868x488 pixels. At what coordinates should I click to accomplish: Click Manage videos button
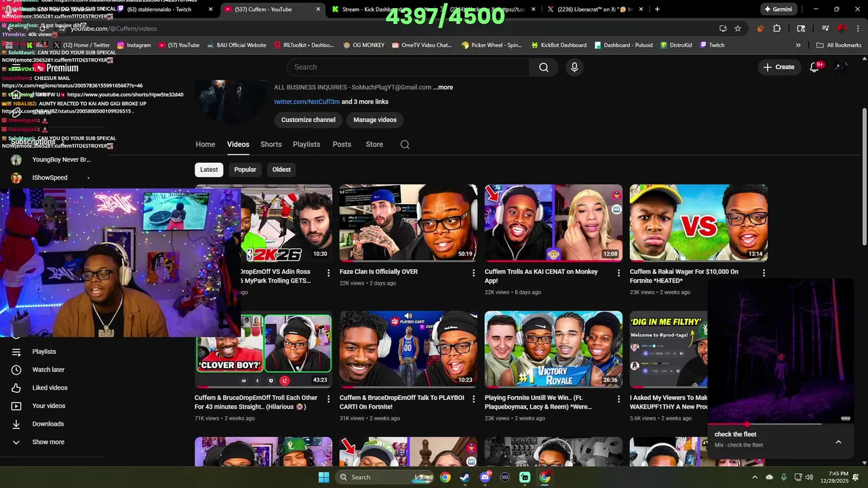click(375, 120)
